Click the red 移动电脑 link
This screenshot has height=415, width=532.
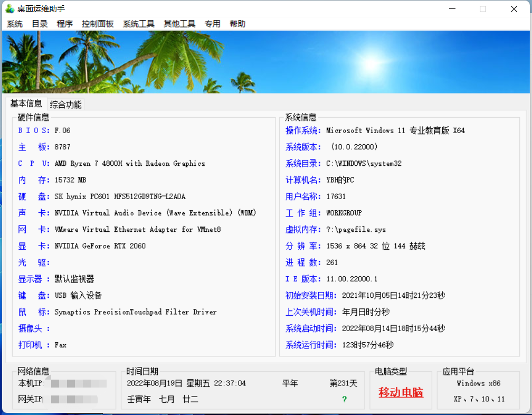(401, 393)
